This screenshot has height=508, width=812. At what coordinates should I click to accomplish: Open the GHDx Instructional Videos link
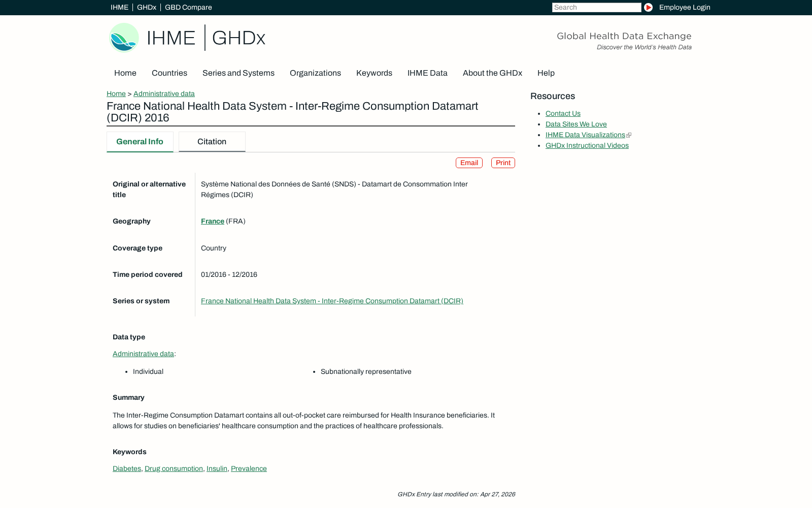tap(587, 145)
